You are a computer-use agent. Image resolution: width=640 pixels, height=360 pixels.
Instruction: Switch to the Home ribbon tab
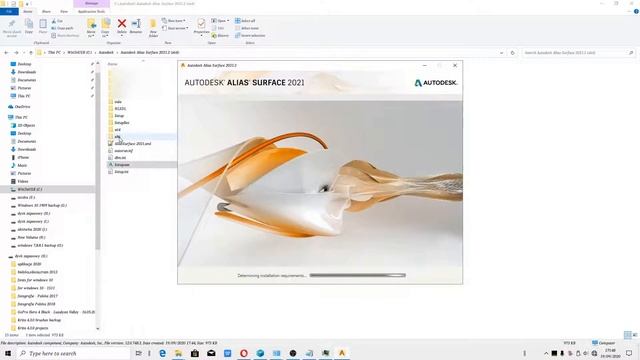[28, 11]
